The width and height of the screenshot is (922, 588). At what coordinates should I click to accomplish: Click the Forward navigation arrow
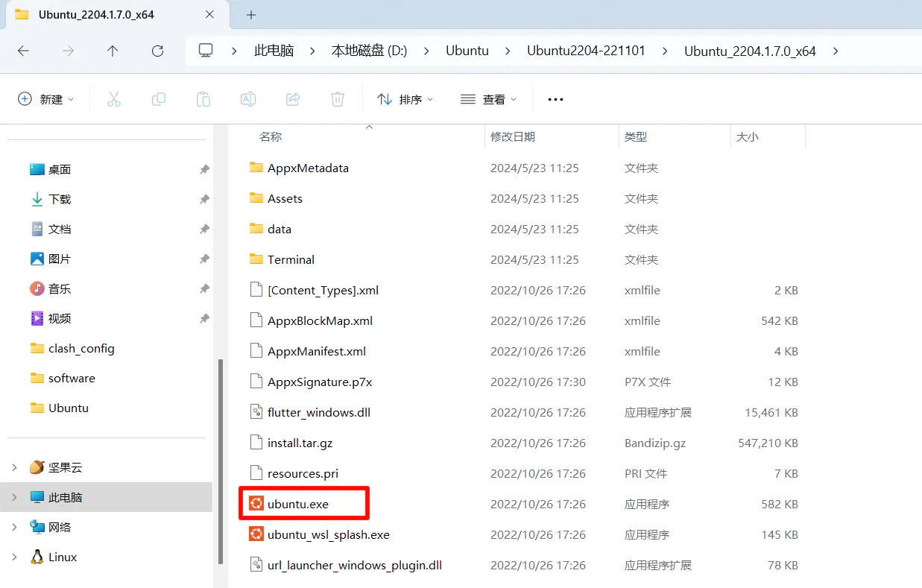click(x=68, y=51)
